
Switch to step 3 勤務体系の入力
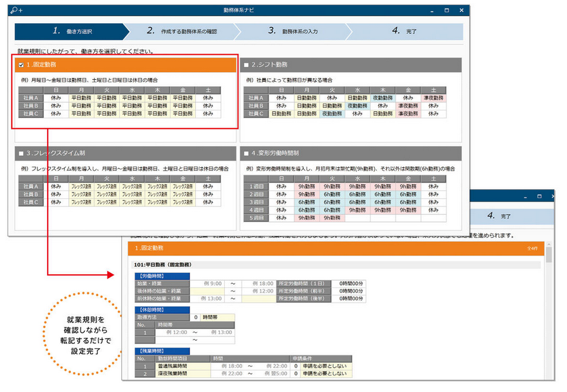293,31
